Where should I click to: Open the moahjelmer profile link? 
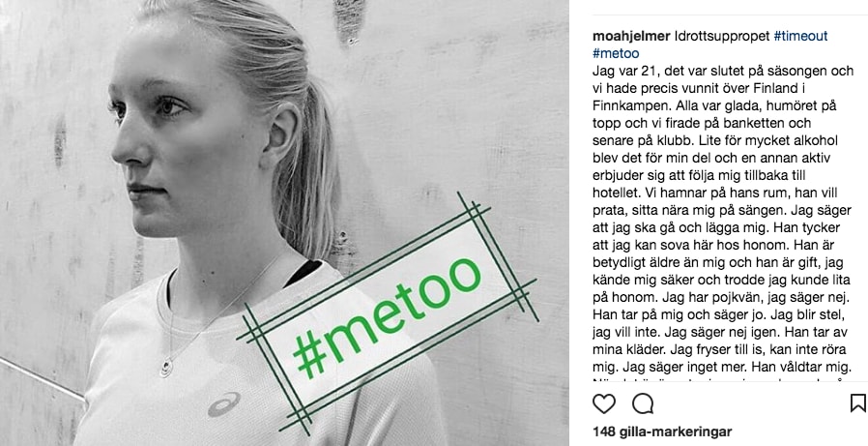click(631, 36)
